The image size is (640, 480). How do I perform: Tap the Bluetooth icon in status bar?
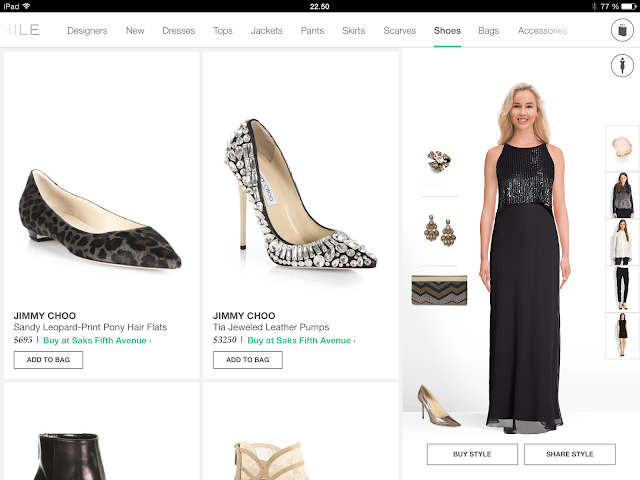click(594, 6)
